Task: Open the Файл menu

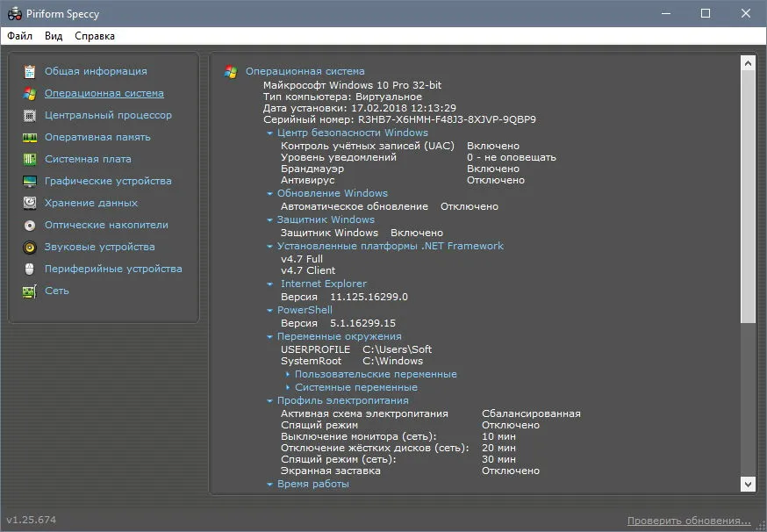Action: click(20, 36)
